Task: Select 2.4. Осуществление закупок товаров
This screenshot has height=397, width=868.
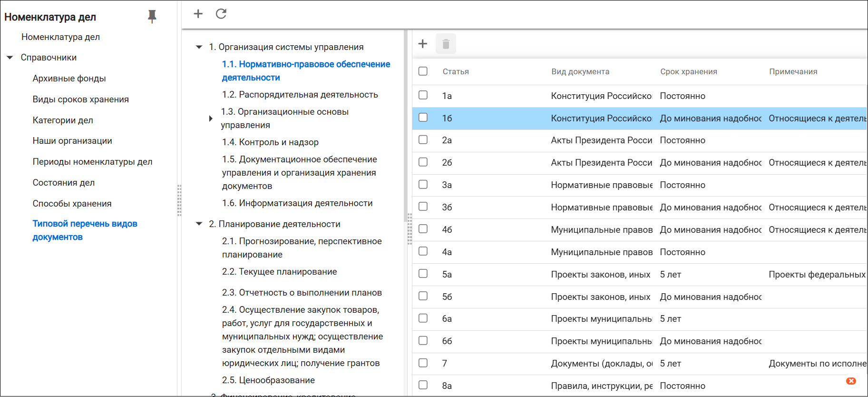Action: tap(302, 337)
